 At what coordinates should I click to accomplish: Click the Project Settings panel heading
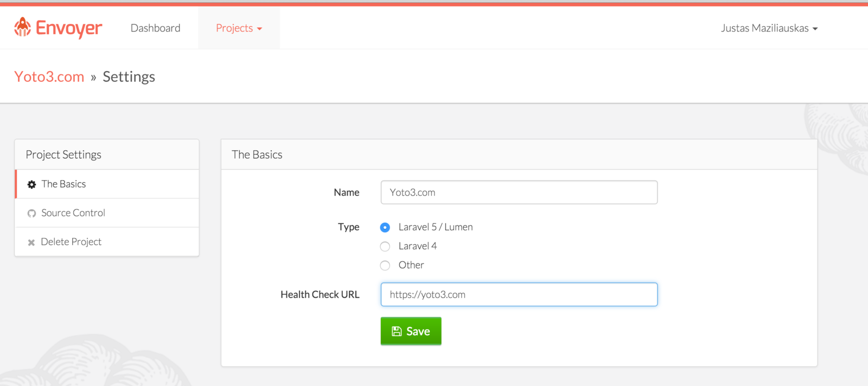(x=63, y=155)
